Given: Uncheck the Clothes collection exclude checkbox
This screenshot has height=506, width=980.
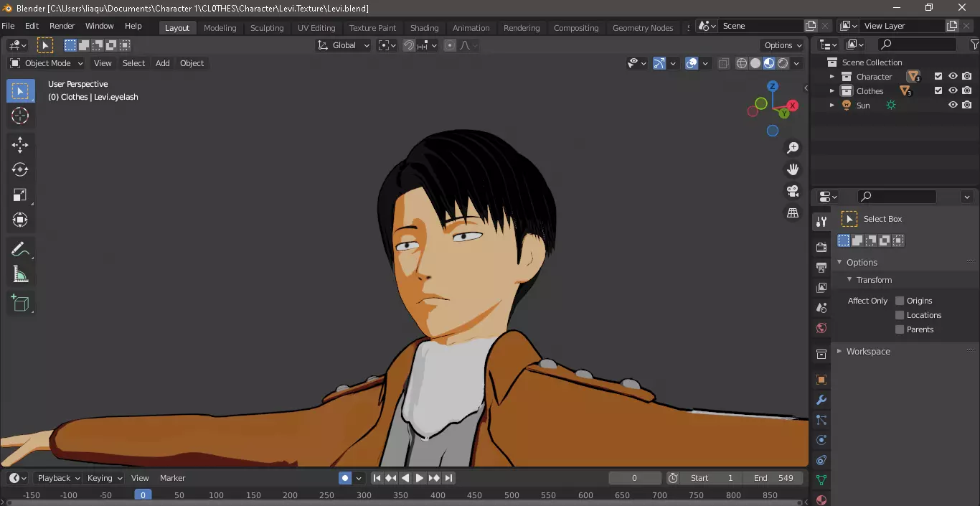Looking at the screenshot, I should pos(938,90).
